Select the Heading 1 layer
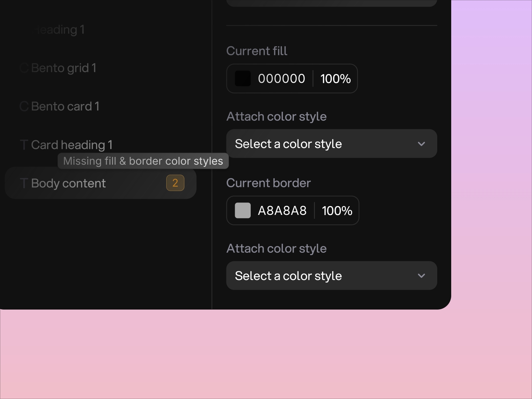The width and height of the screenshot is (532, 399). (59, 30)
